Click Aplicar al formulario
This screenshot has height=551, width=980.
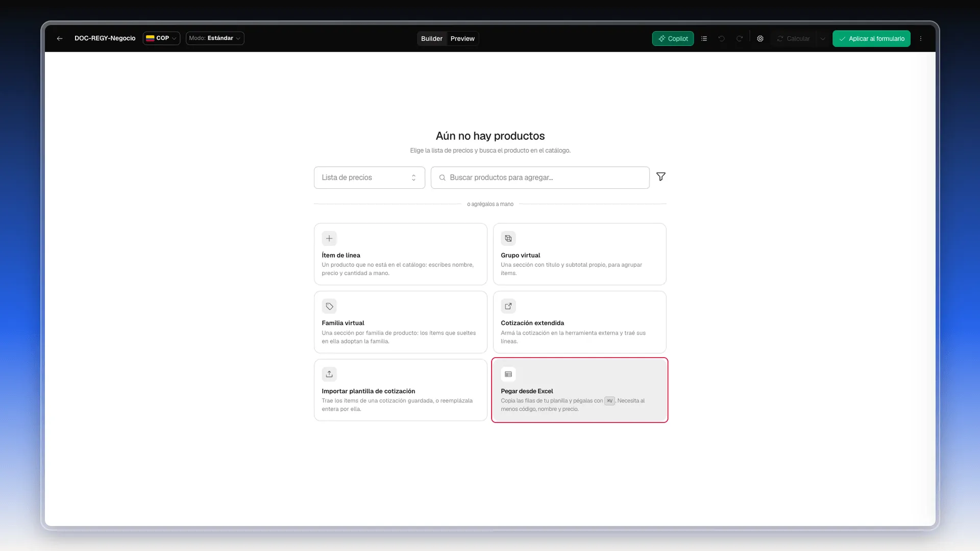[871, 39]
